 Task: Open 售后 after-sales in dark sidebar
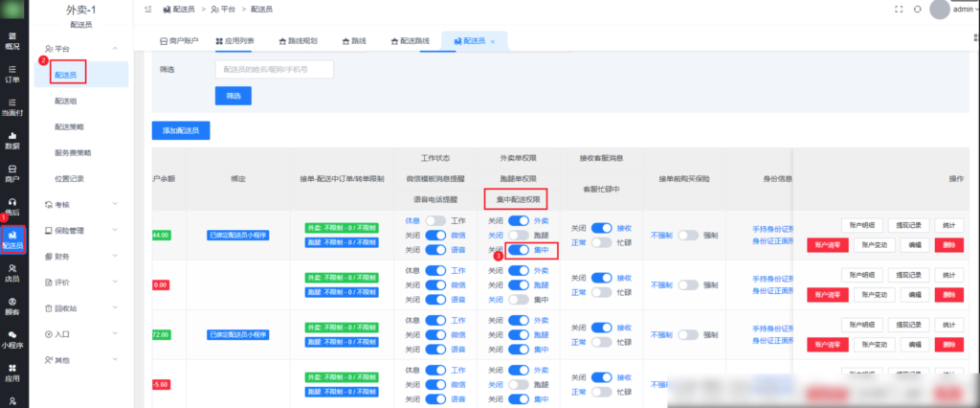pyautogui.click(x=11, y=207)
